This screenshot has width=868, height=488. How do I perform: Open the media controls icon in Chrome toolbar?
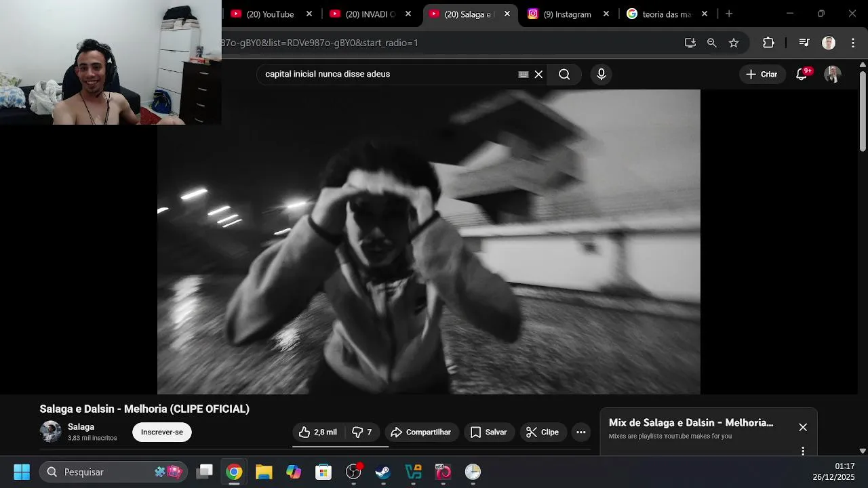804,43
